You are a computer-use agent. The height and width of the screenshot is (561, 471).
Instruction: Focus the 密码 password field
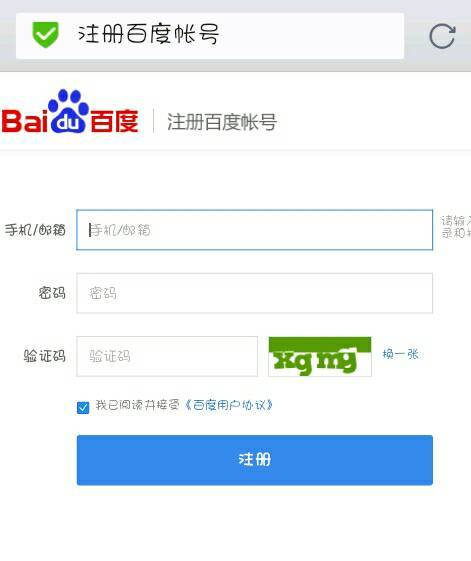[x=254, y=293]
